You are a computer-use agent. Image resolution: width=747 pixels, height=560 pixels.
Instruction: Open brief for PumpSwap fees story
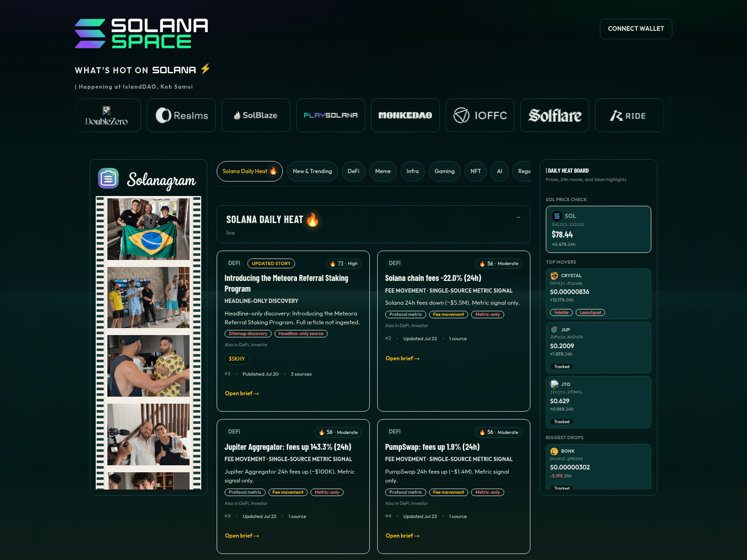tap(402, 536)
